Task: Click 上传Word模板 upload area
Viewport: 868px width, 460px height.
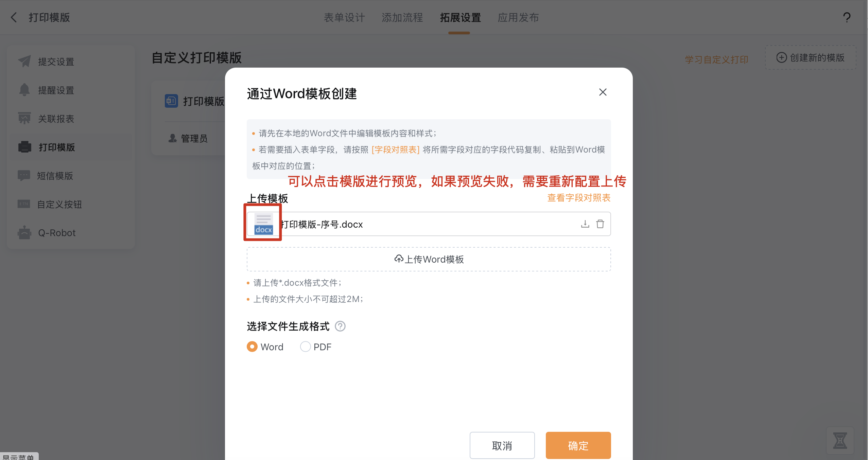Action: click(429, 259)
